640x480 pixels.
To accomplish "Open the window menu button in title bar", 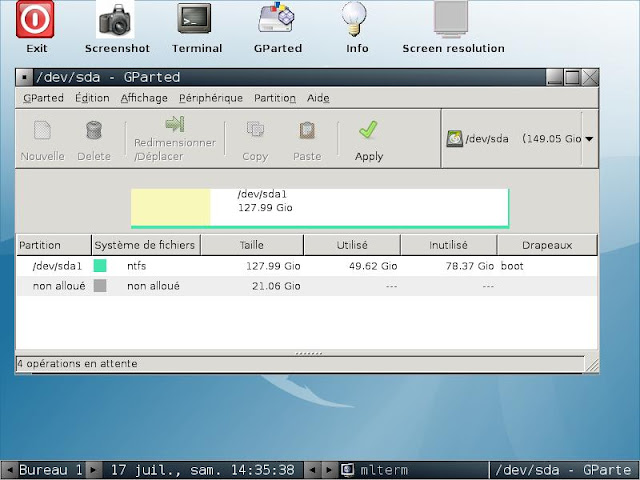I will [x=24, y=77].
